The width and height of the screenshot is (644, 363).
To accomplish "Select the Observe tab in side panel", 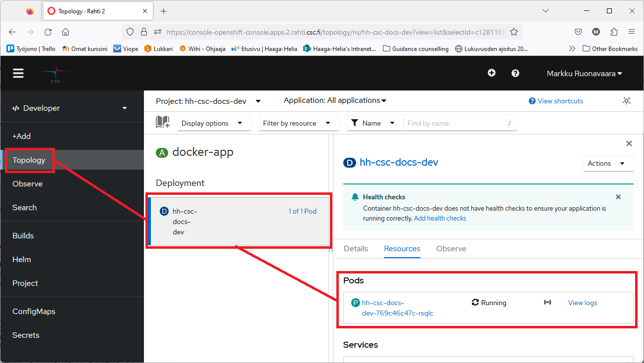I will [x=451, y=249].
